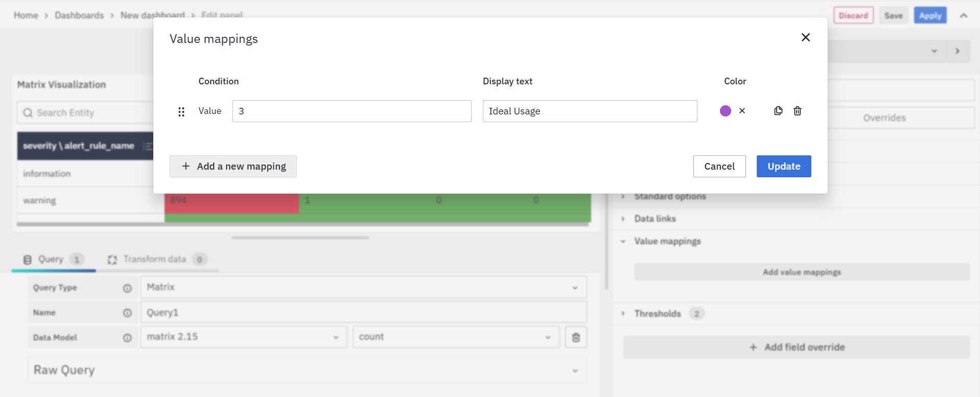Click the Update button
This screenshot has height=397, width=980.
[x=783, y=167]
